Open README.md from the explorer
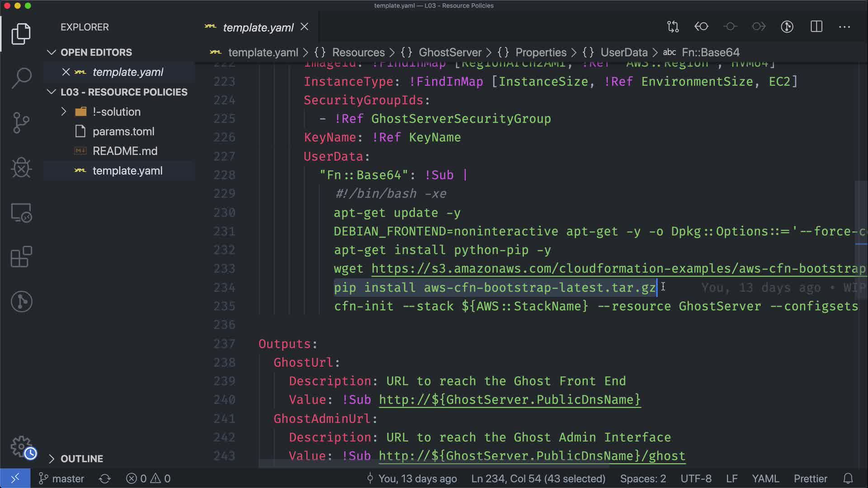Image resolution: width=868 pixels, height=488 pixels. (x=125, y=151)
